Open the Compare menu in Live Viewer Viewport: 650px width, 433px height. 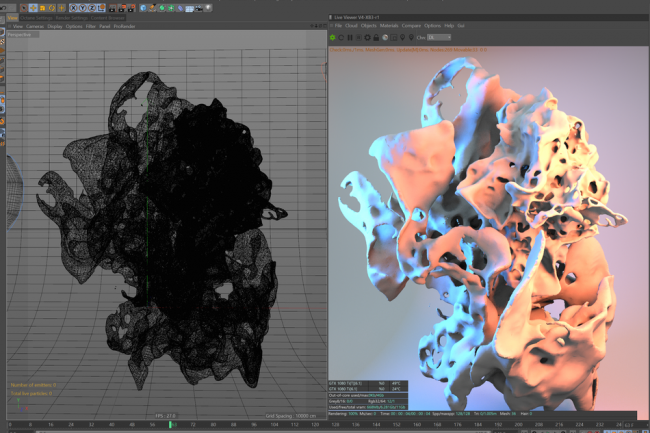pyautogui.click(x=409, y=26)
